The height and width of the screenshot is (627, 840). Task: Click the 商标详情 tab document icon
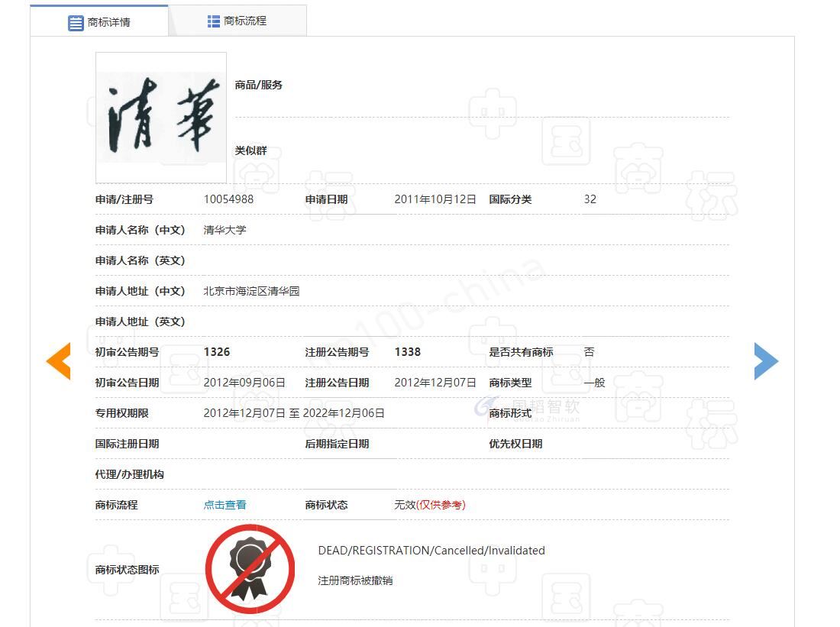76,23
